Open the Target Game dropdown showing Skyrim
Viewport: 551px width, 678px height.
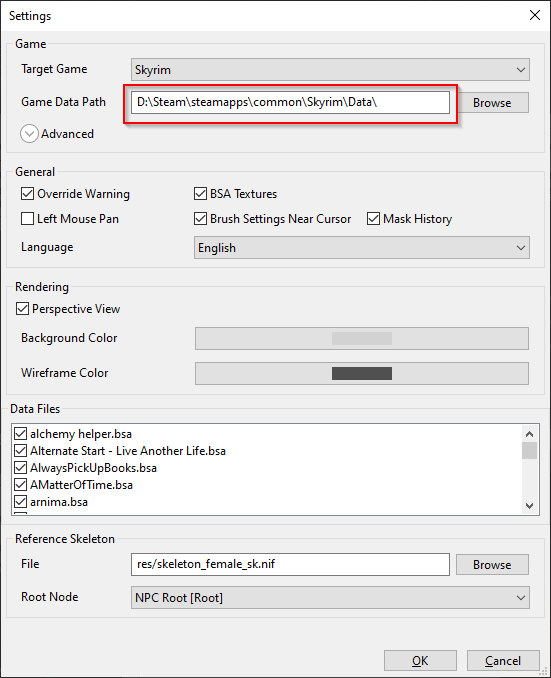(x=330, y=70)
